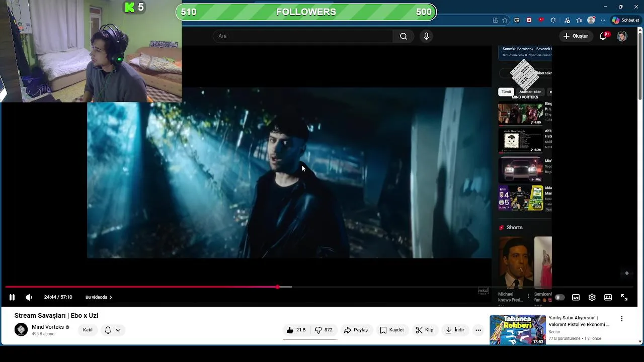The height and width of the screenshot is (362, 644).
Task: Open the sidebar video with the 4:05 thumbnail
Action: pos(521,114)
